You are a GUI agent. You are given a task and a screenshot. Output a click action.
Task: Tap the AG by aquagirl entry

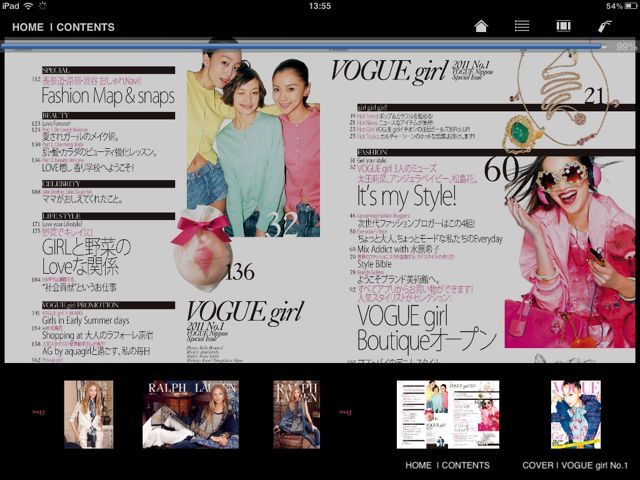[x=96, y=351]
